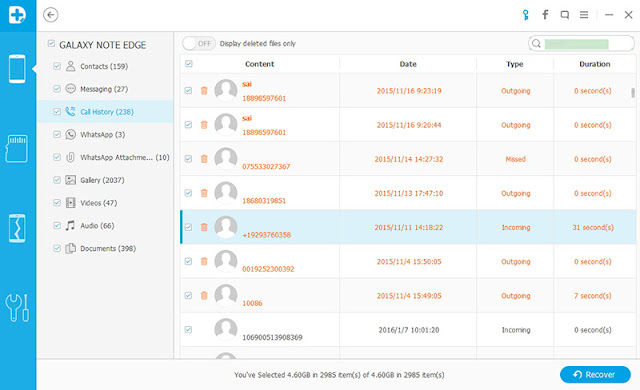Toggle the select-all checkbox beside Content

pyautogui.click(x=189, y=64)
